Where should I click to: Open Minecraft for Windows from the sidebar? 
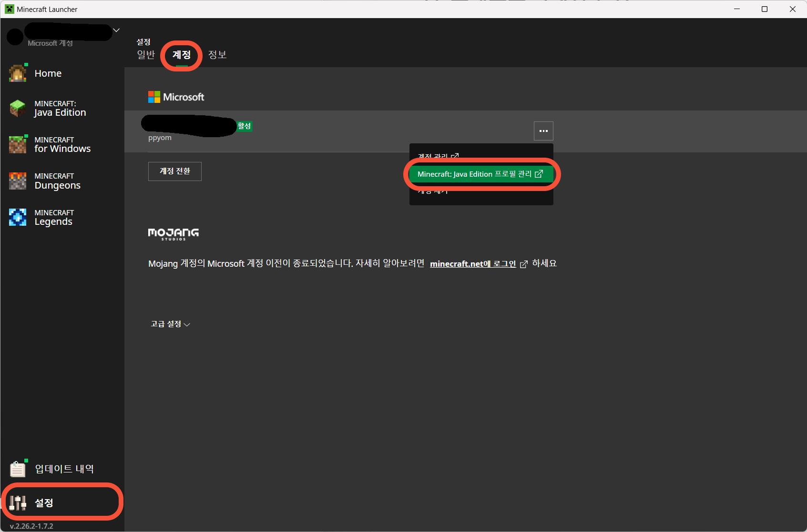click(x=62, y=144)
